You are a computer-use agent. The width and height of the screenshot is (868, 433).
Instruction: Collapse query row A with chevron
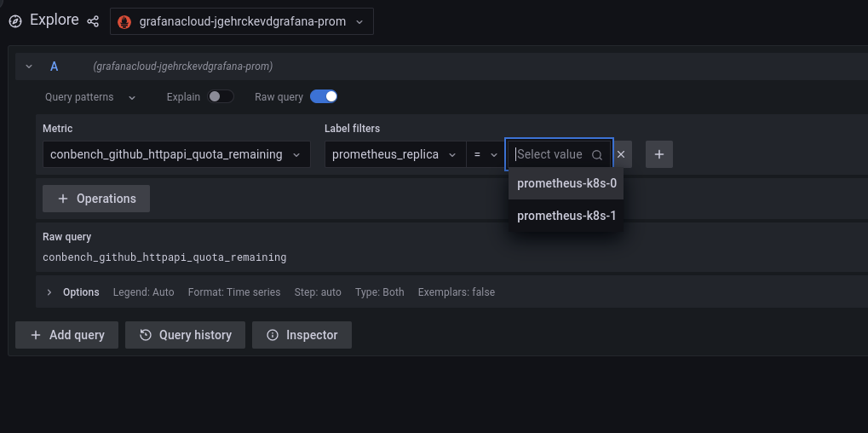click(29, 66)
